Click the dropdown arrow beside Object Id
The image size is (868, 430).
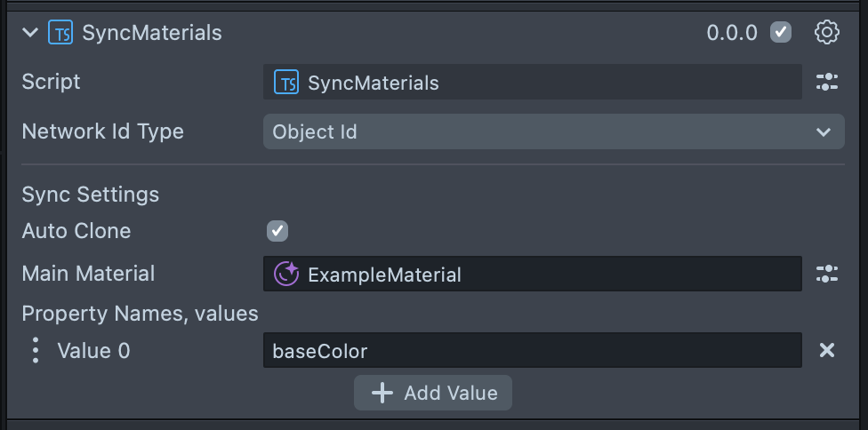pos(823,132)
